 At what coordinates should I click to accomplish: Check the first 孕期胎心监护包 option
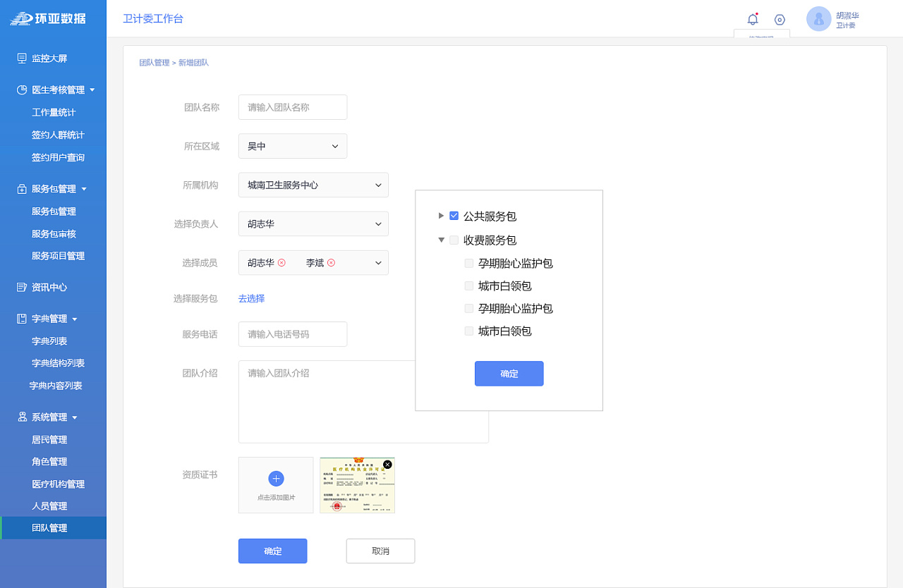point(468,263)
